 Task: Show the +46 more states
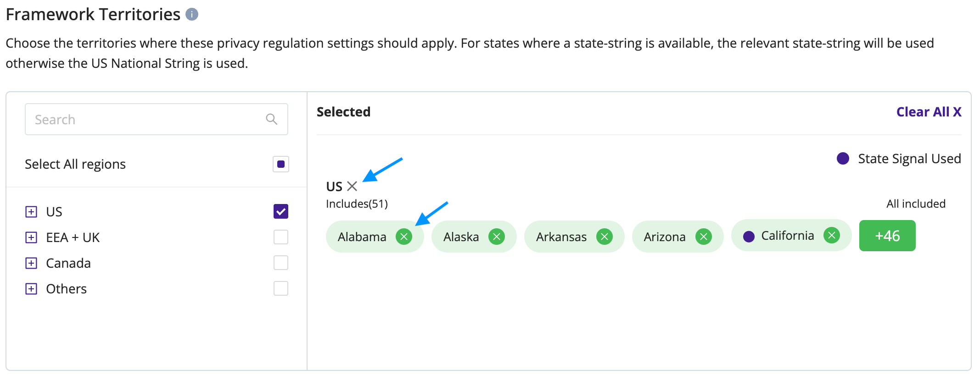point(887,236)
